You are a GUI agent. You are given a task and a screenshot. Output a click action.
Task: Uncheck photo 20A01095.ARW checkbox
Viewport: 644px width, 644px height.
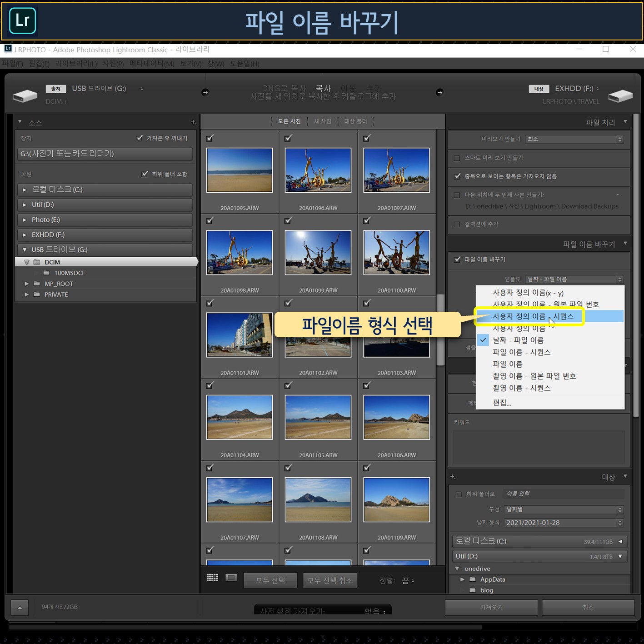pos(210,138)
